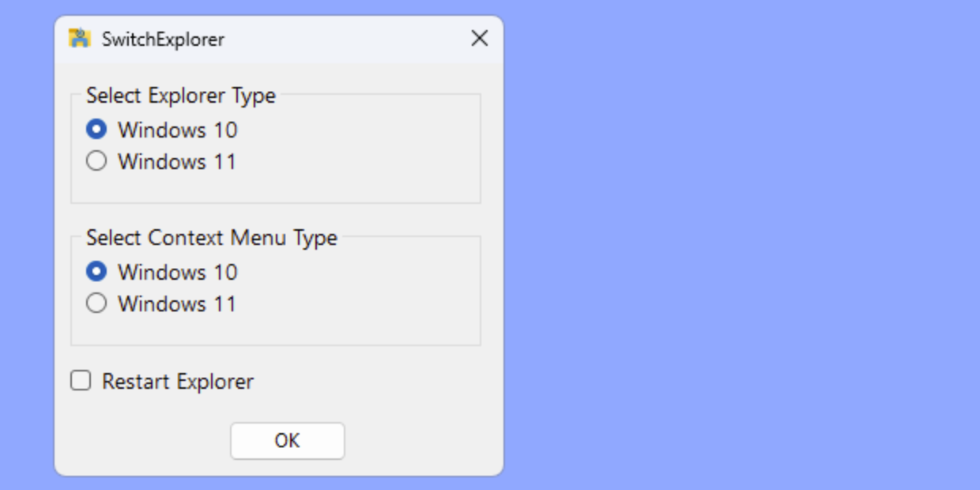
Task: Click the "Restart Explorer" label text
Action: [x=178, y=382]
